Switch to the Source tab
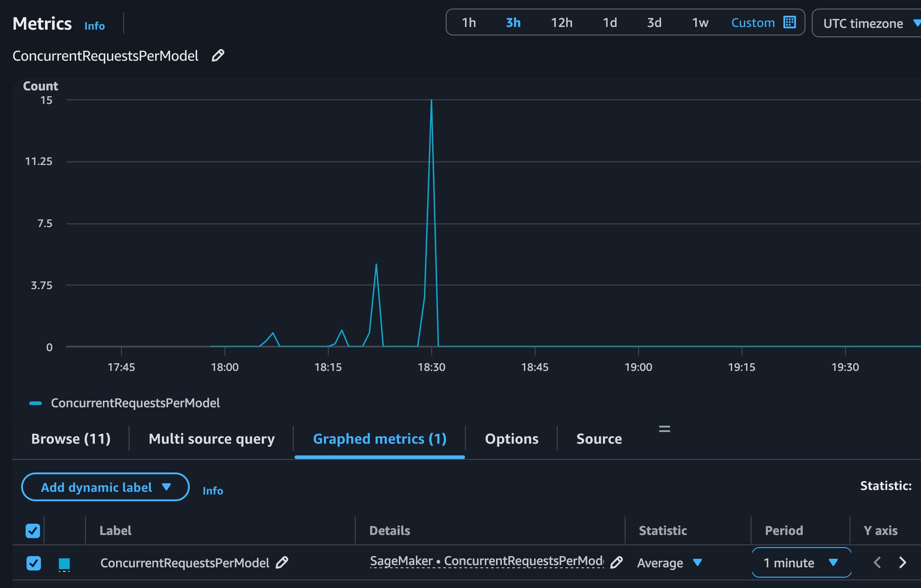Screen dimensions: 921x588 [x=599, y=438]
